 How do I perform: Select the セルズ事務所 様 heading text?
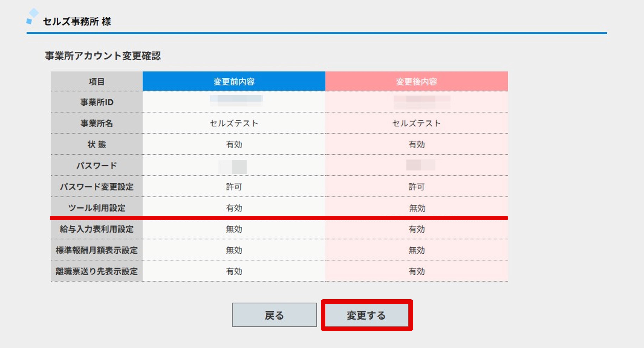click(x=77, y=21)
